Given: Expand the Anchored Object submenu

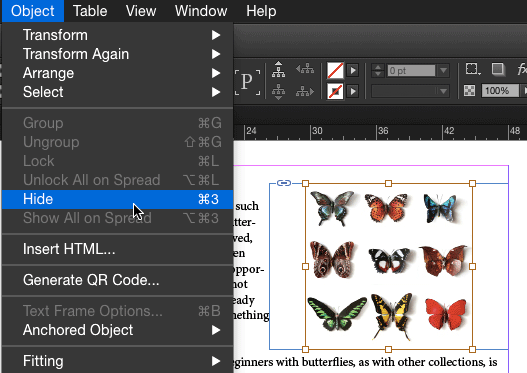Looking at the screenshot, I should click(118, 330).
